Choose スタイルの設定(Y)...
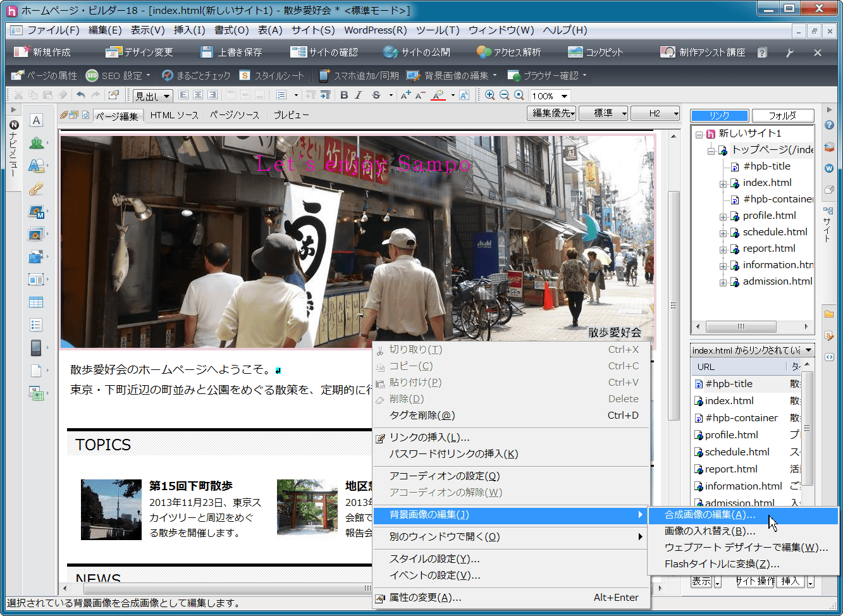The width and height of the screenshot is (843, 616). (x=511, y=559)
